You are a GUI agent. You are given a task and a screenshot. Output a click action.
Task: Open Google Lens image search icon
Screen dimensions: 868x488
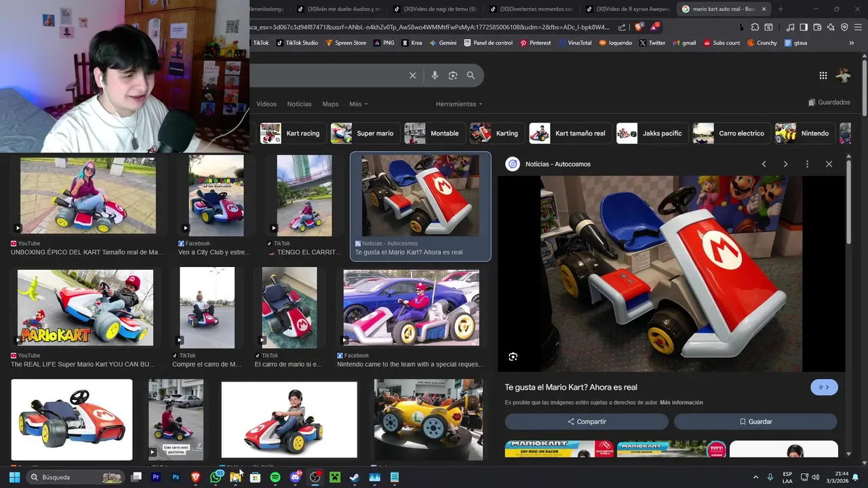[x=453, y=76]
